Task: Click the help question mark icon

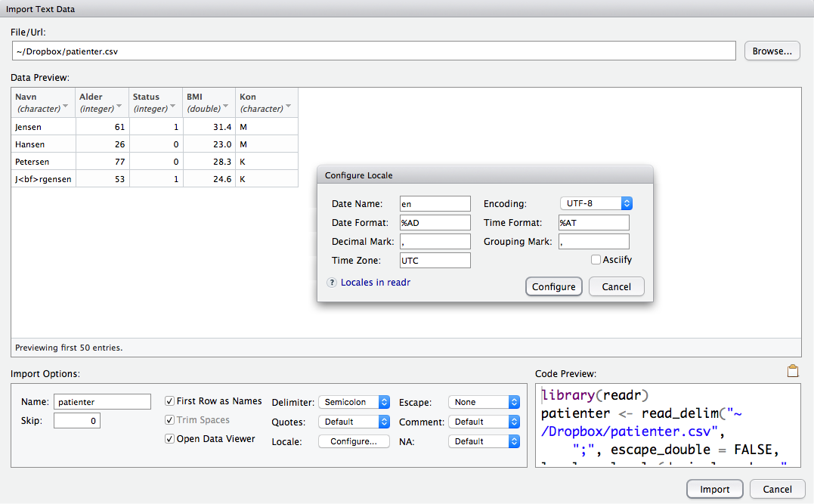Action: (x=331, y=283)
